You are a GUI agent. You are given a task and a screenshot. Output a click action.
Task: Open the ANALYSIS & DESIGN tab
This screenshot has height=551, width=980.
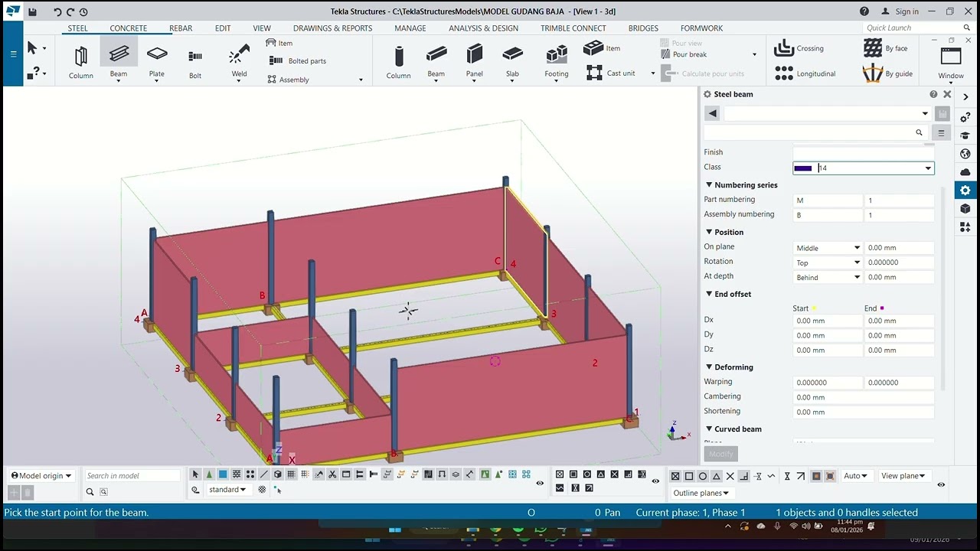click(483, 28)
